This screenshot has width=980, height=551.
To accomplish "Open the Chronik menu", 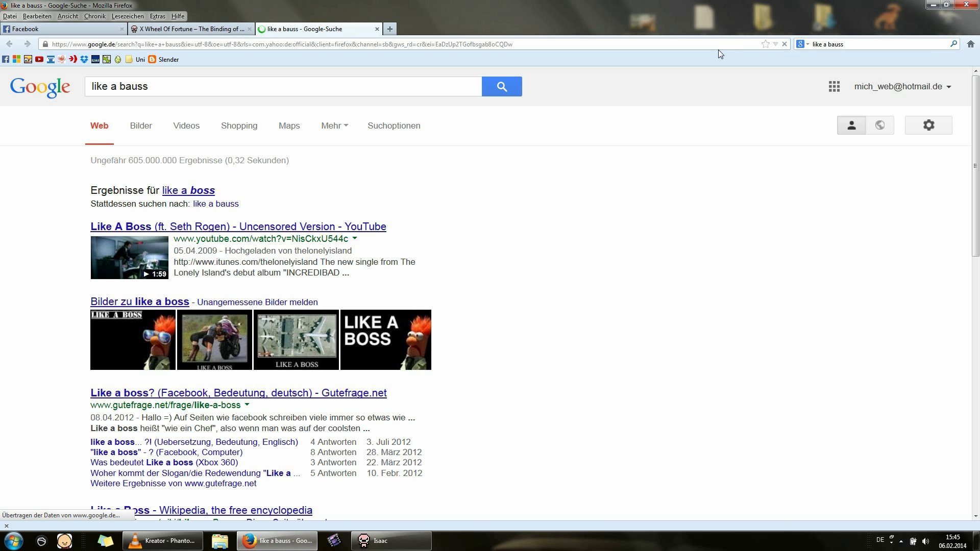I will point(94,16).
